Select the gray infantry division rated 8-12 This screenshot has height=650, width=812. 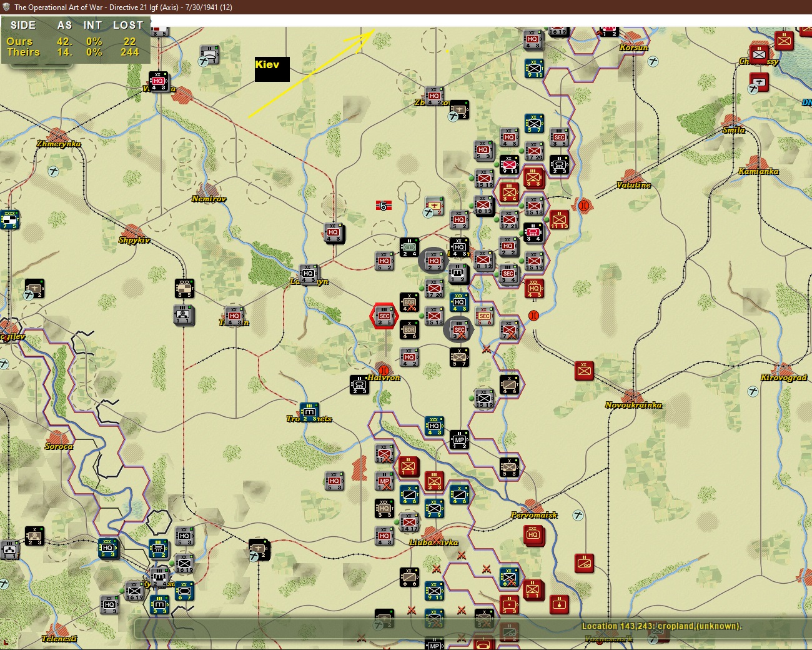click(x=484, y=261)
